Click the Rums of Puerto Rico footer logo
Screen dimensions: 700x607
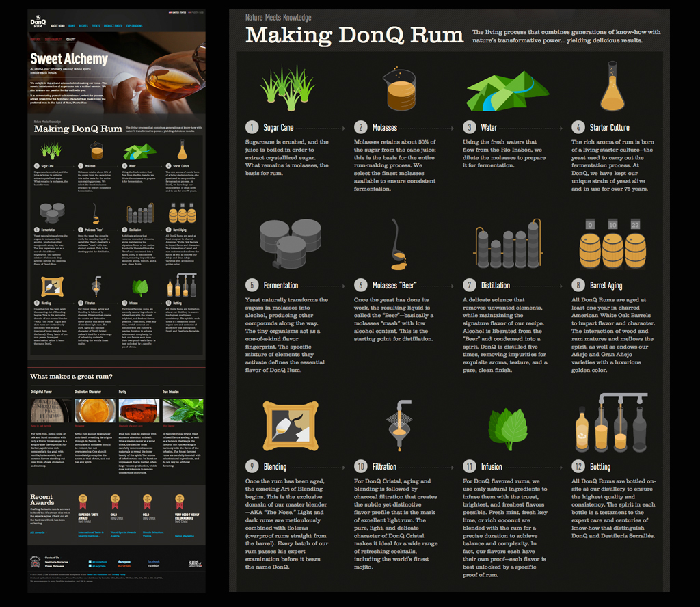click(195, 563)
